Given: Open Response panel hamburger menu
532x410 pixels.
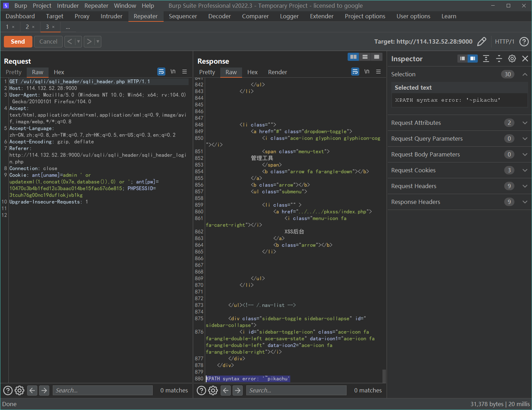Looking at the screenshot, I should (378, 72).
